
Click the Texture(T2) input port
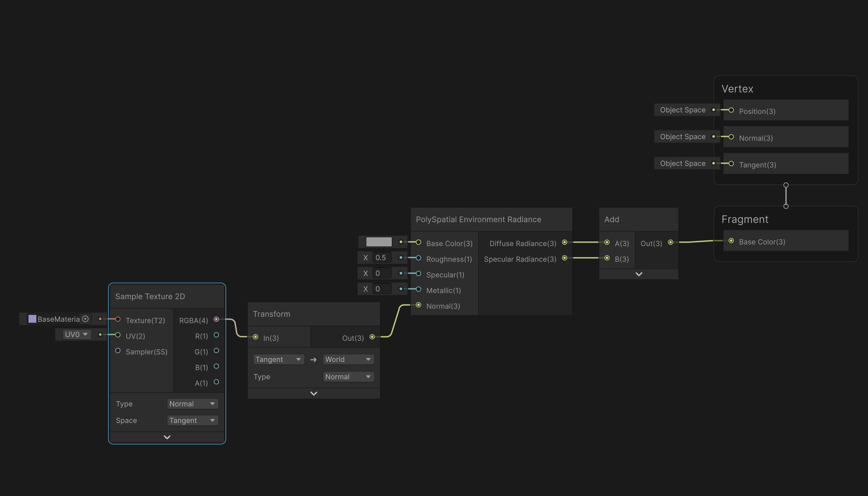(118, 320)
